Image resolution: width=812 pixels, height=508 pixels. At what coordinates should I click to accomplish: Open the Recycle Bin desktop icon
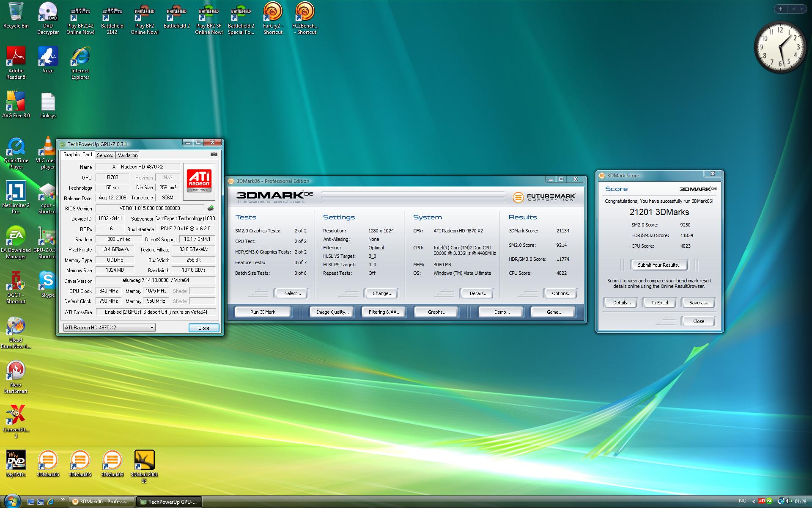(16, 15)
